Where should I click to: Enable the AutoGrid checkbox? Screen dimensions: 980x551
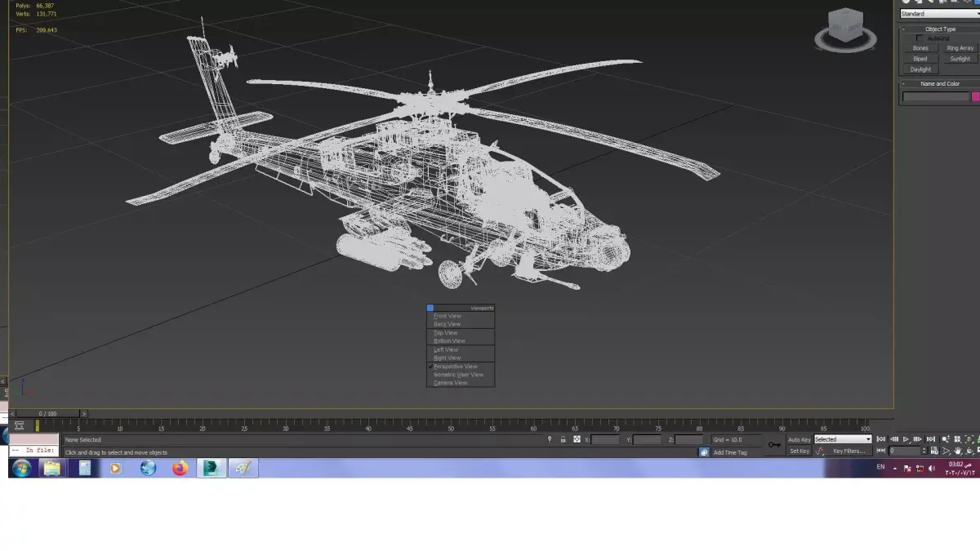click(x=920, y=38)
